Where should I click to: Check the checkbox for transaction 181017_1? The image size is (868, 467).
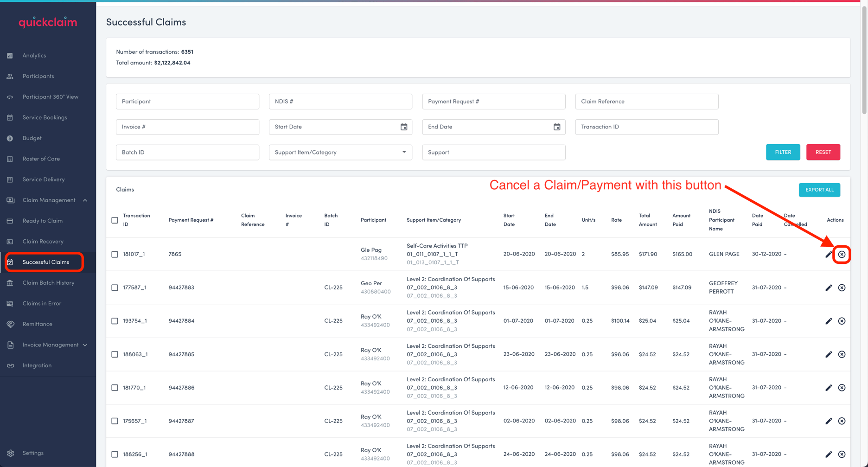(x=115, y=254)
